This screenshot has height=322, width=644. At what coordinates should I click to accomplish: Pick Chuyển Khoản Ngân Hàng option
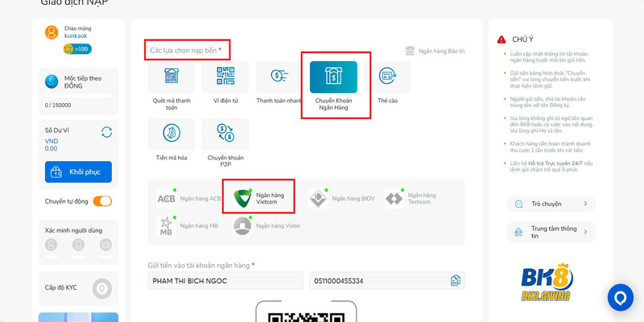coord(333,77)
